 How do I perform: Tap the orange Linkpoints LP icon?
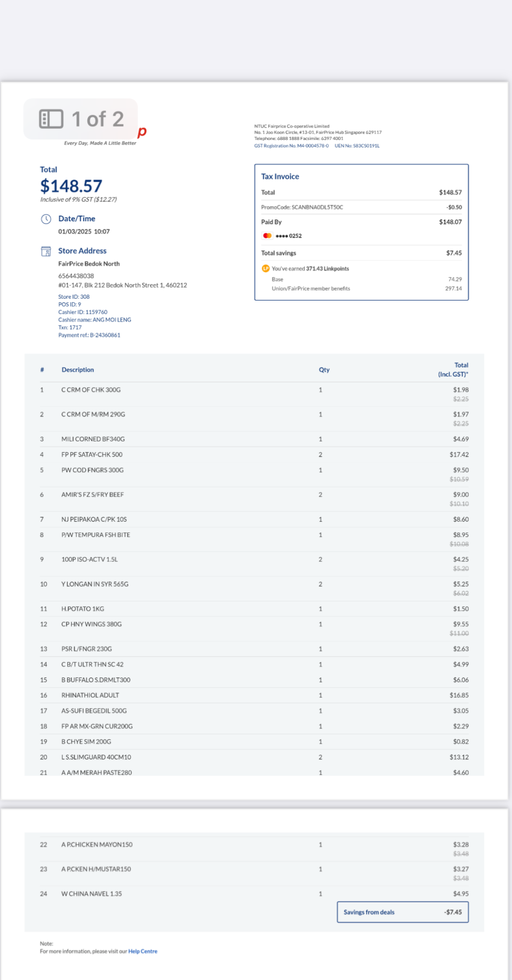(x=266, y=268)
